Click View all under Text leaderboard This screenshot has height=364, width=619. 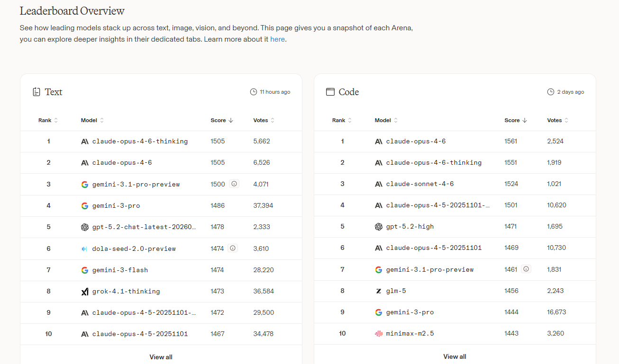click(161, 357)
